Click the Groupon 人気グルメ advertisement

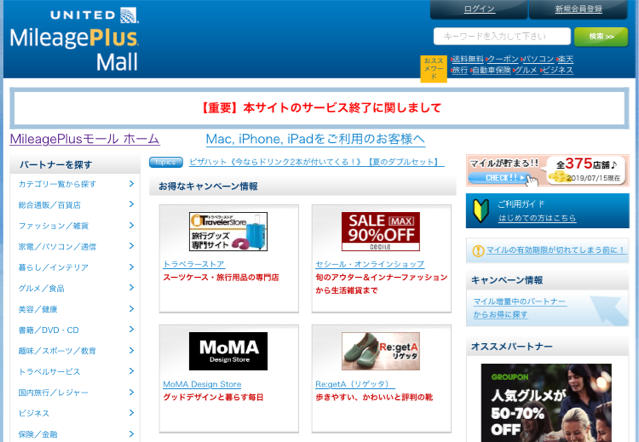(x=546, y=403)
